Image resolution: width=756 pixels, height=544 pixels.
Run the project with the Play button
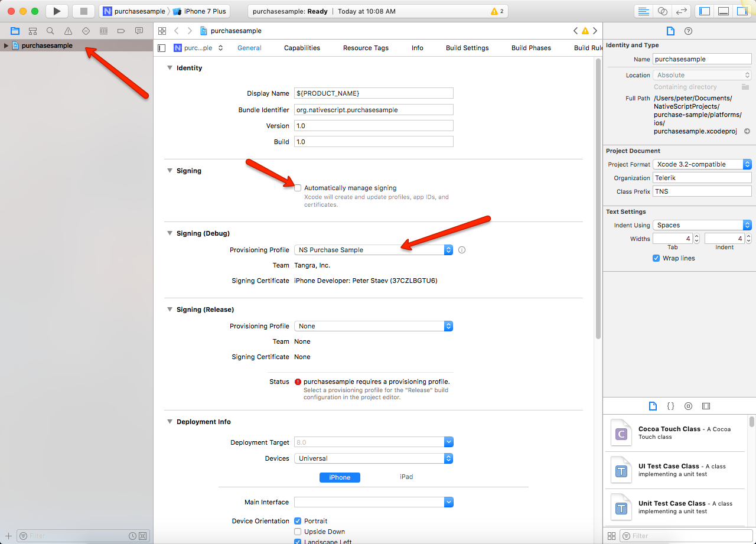click(x=57, y=11)
